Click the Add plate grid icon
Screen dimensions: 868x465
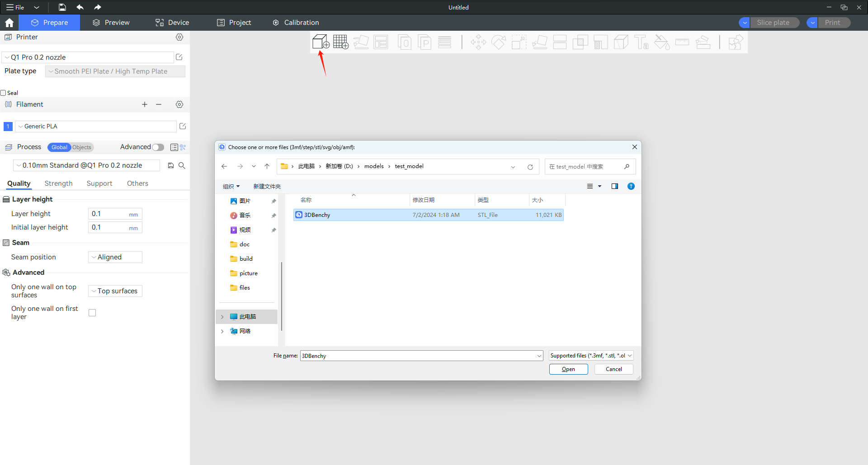pos(340,42)
